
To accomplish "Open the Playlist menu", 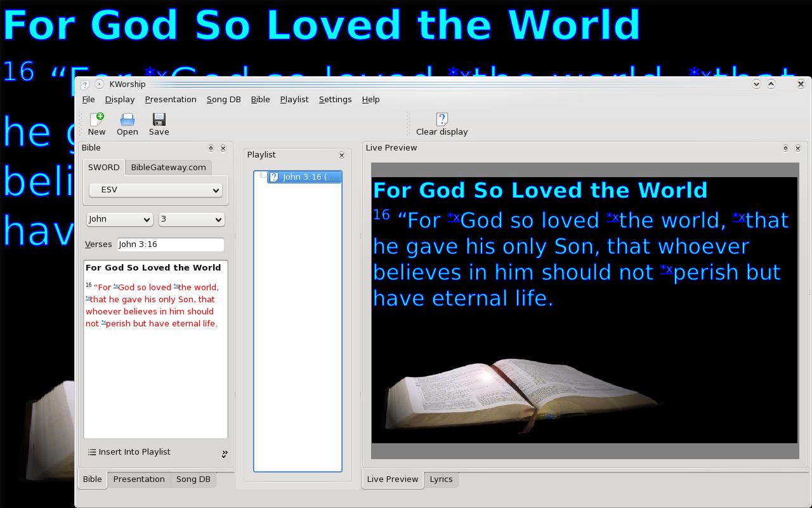I will coord(294,100).
